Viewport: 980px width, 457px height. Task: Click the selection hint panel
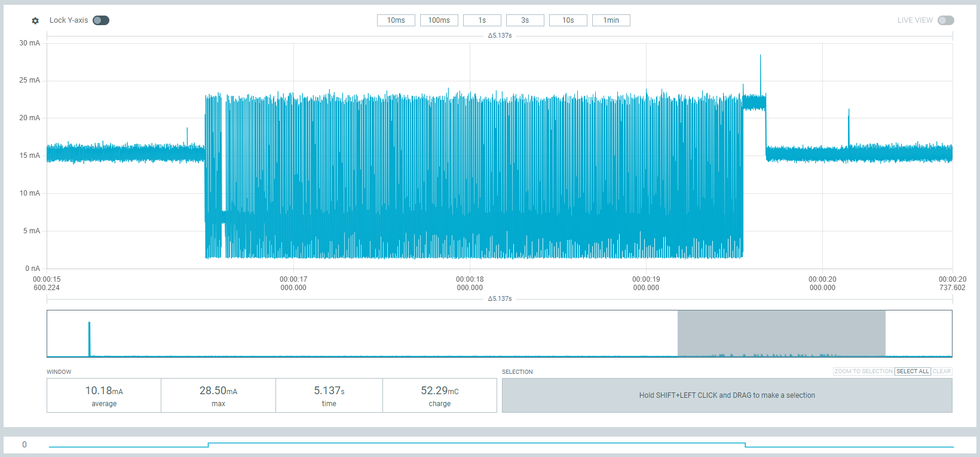(727, 395)
